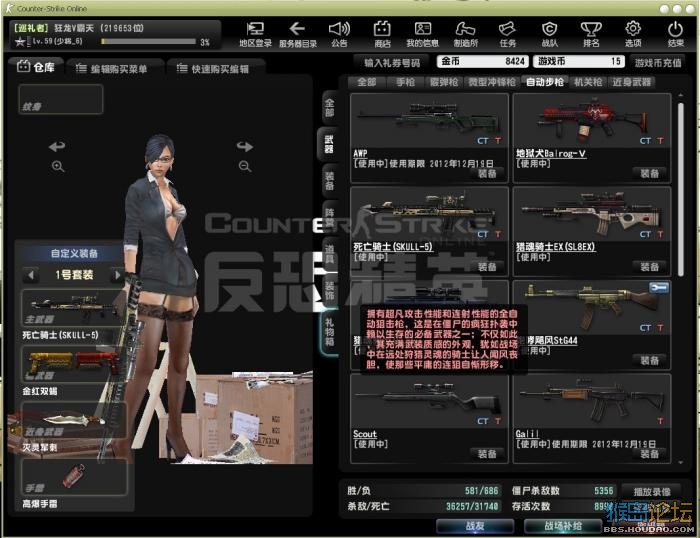Open the 选项 options gear icon
The image size is (700, 538).
click(x=633, y=34)
